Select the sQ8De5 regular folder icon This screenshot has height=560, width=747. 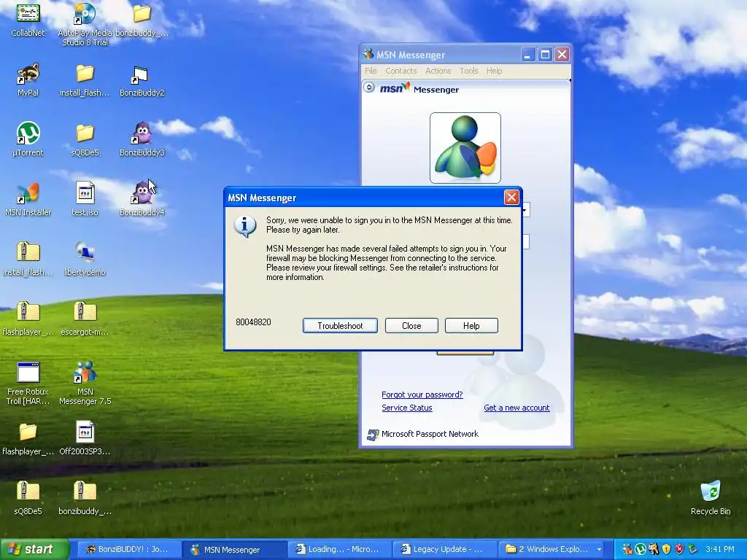tap(85, 139)
